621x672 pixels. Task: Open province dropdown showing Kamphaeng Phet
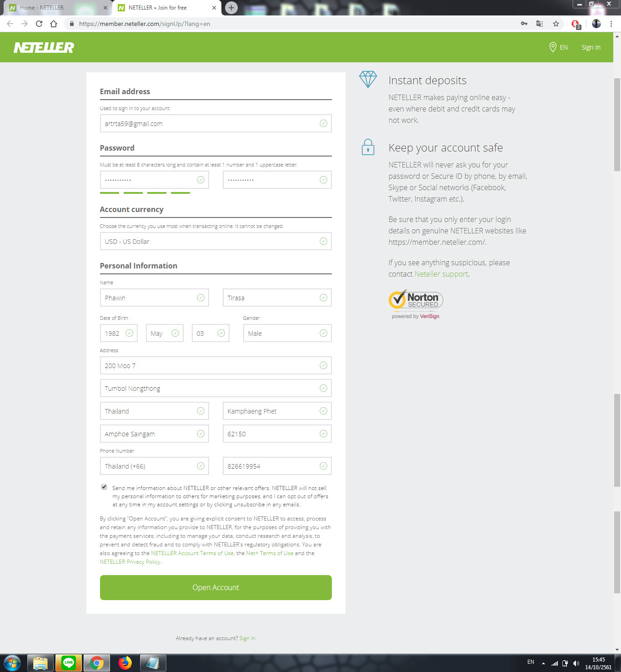pyautogui.click(x=277, y=411)
